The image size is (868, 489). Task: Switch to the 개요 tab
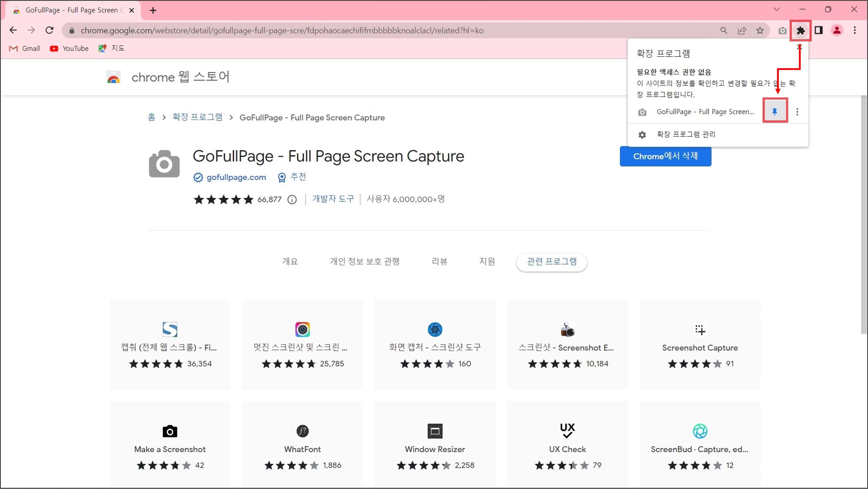click(290, 262)
